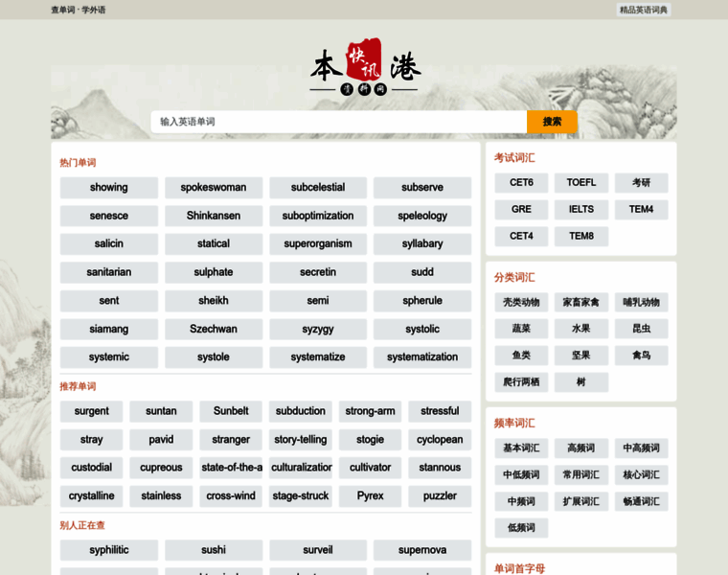728x575 pixels.
Task: Open the 高频词 frequency list
Action: [581, 448]
